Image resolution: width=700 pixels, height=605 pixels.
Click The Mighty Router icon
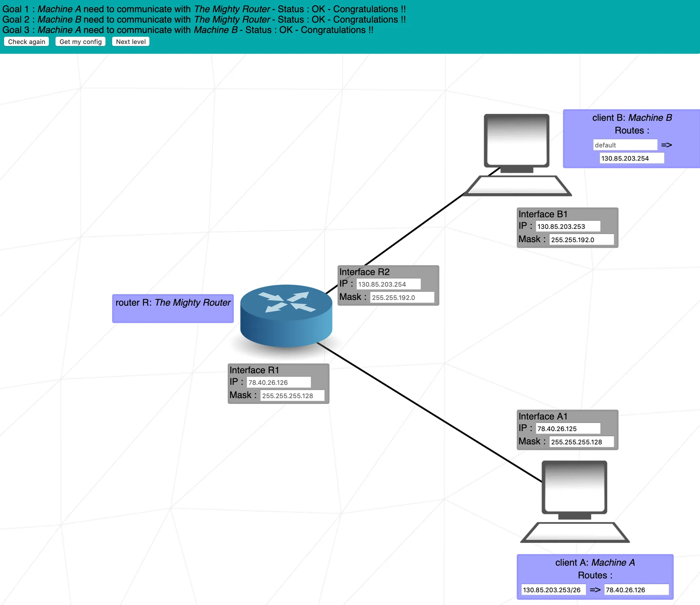pos(286,315)
